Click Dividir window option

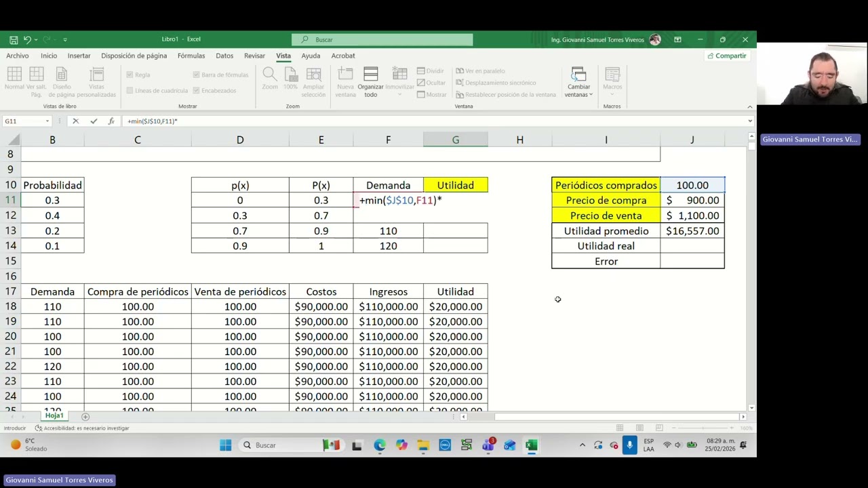(x=431, y=70)
